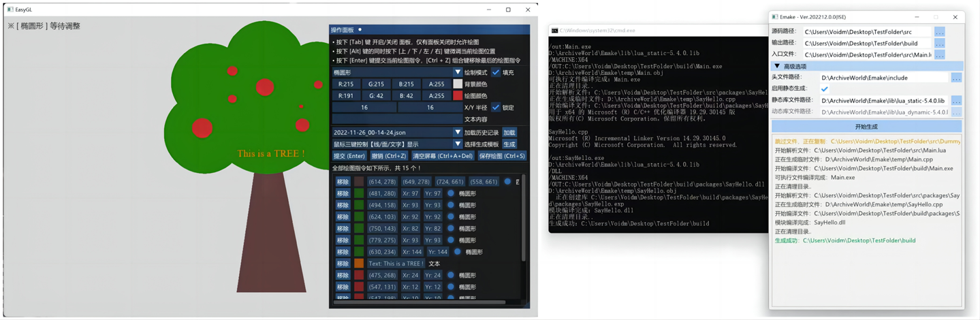Toggle 启用静态生成 checkbox in Emake
Screen dimensions: 980x320
tap(825, 89)
